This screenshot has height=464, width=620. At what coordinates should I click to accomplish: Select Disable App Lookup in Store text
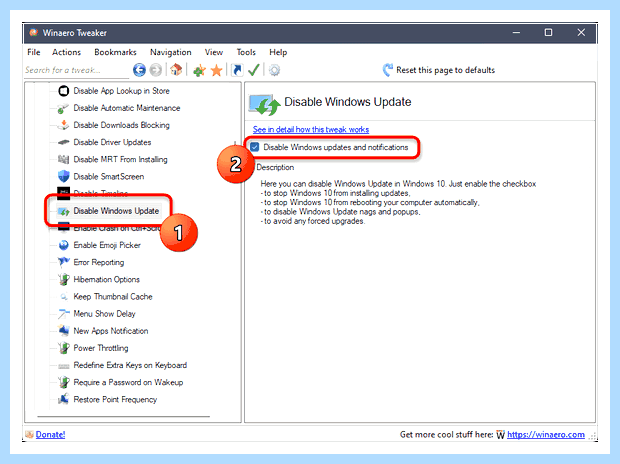tap(121, 91)
